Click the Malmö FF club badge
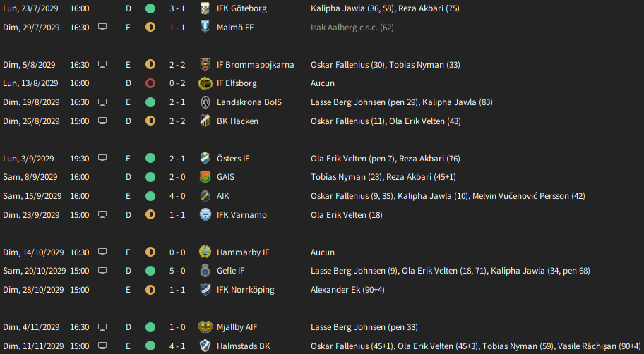Screen dimensions: 644x354 click(205, 27)
